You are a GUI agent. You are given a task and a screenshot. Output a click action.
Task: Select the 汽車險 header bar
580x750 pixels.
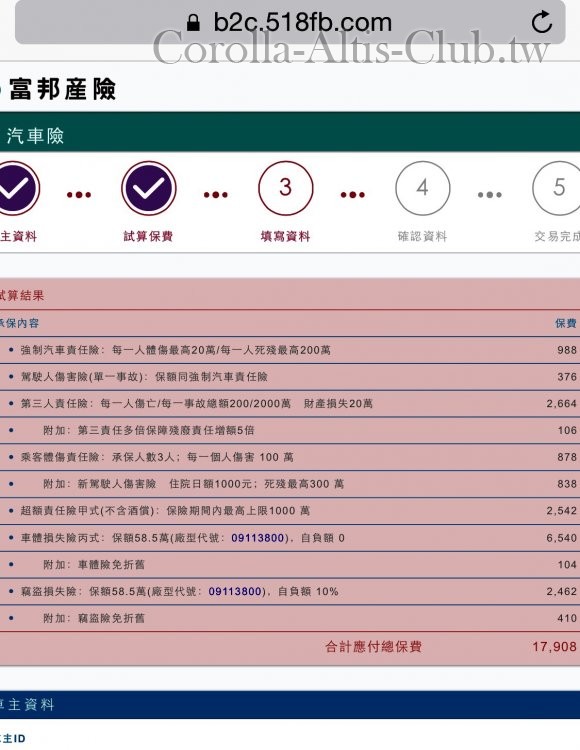(290, 132)
